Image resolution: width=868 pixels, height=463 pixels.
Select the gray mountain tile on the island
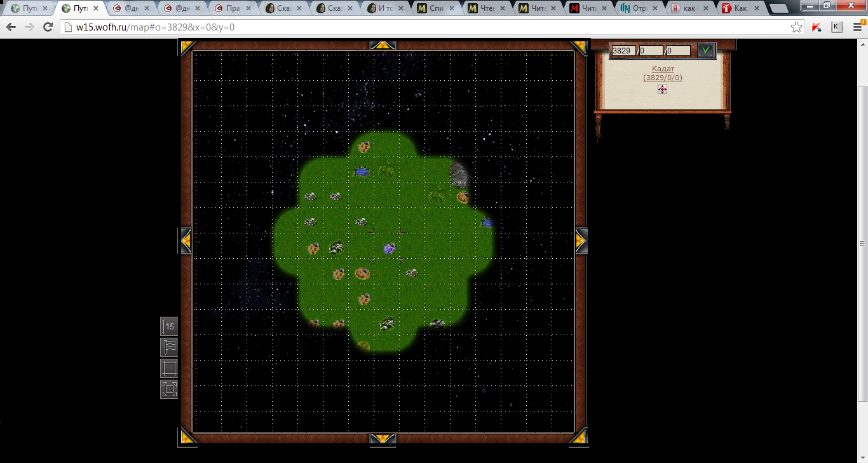[x=459, y=174]
